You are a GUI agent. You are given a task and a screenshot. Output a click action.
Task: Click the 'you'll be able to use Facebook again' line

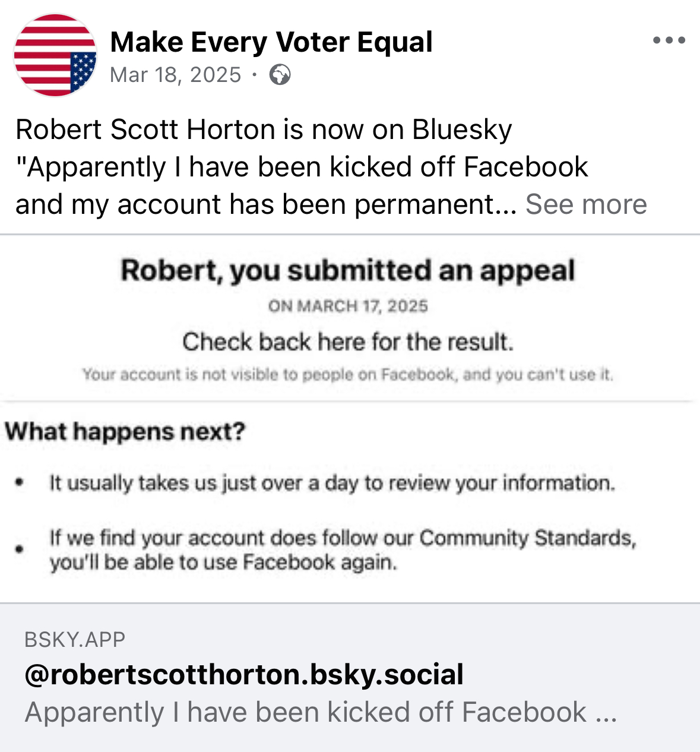point(223,562)
